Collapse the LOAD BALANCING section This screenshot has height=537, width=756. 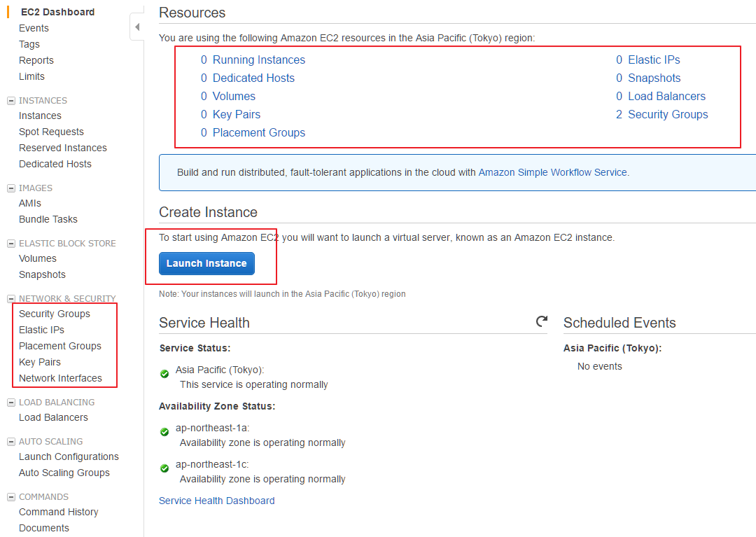pyautogui.click(x=11, y=403)
